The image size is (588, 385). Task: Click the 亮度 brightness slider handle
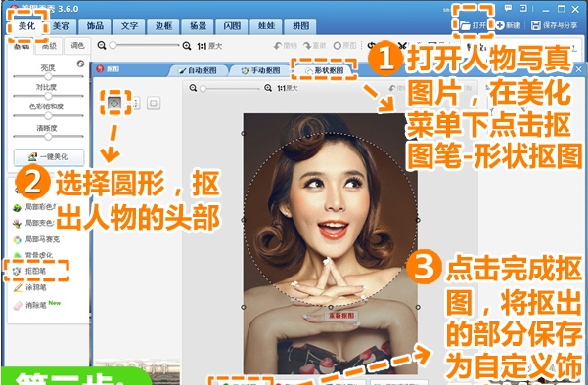coord(48,76)
